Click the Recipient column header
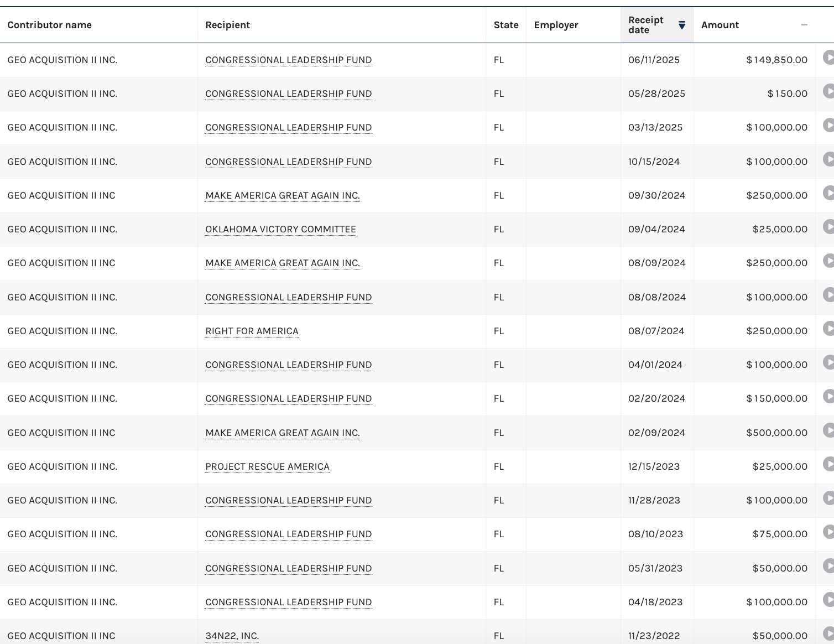The image size is (834, 644). pyautogui.click(x=227, y=25)
